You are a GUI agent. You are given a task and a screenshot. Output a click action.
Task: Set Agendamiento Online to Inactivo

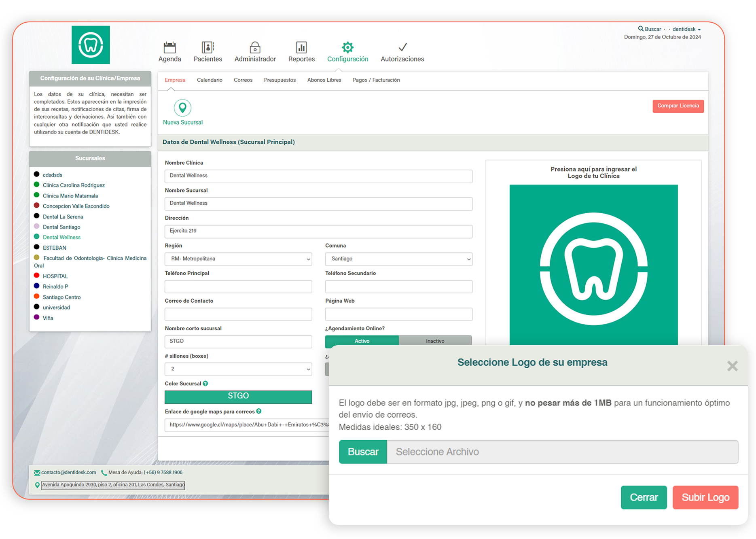(435, 341)
